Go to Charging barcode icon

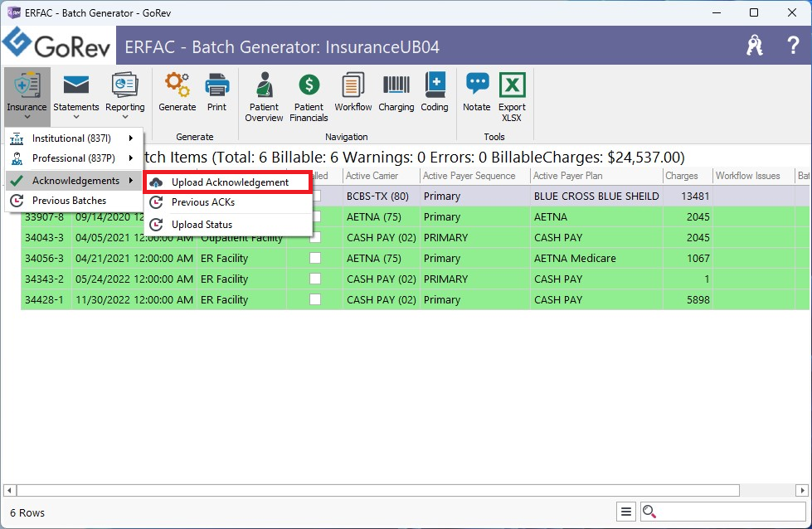(x=396, y=85)
